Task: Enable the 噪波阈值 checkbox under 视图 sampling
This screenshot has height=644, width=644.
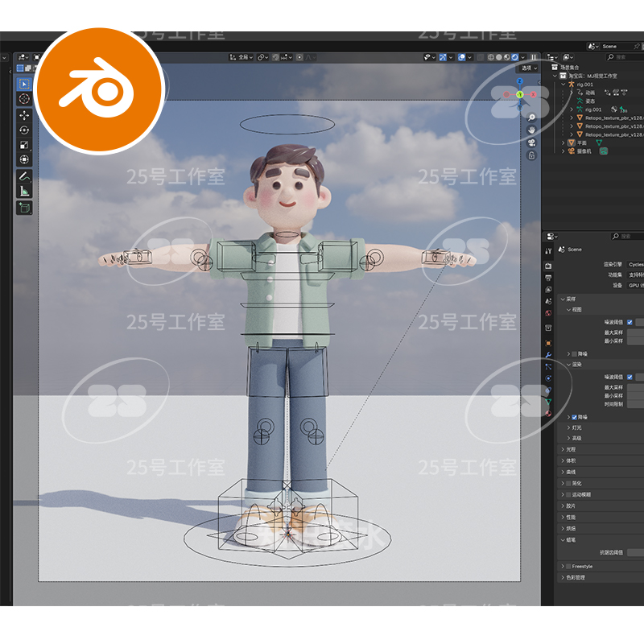Action: click(630, 322)
